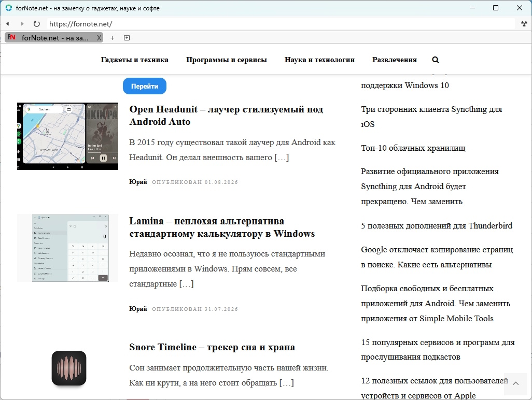532x400 pixels.
Task: Open sidebar link about Thunderbird add-ons
Action: click(436, 226)
